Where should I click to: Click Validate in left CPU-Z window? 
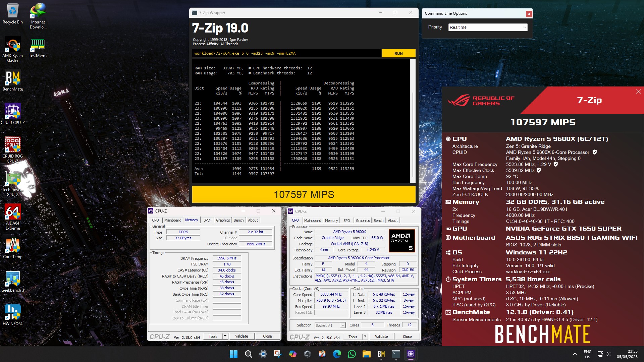(241, 336)
